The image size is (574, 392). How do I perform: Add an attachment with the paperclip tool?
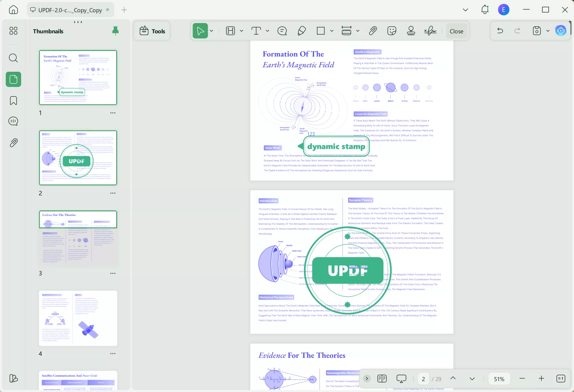373,31
